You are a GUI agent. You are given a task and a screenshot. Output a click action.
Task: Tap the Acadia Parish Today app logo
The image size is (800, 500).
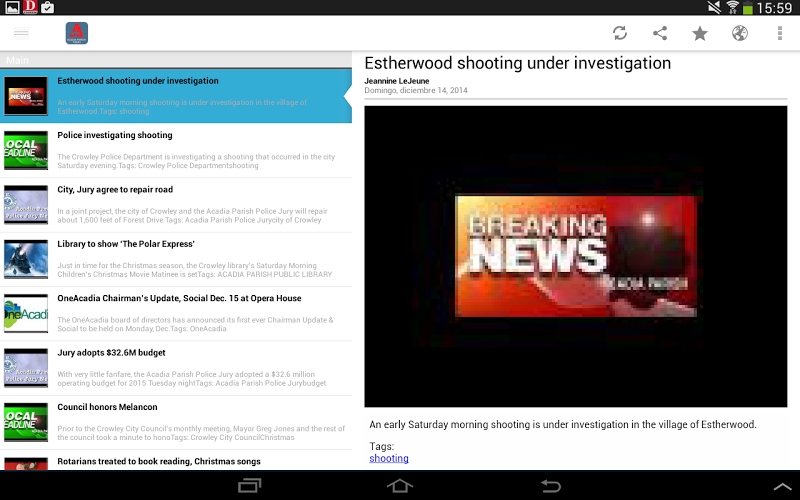coord(77,33)
